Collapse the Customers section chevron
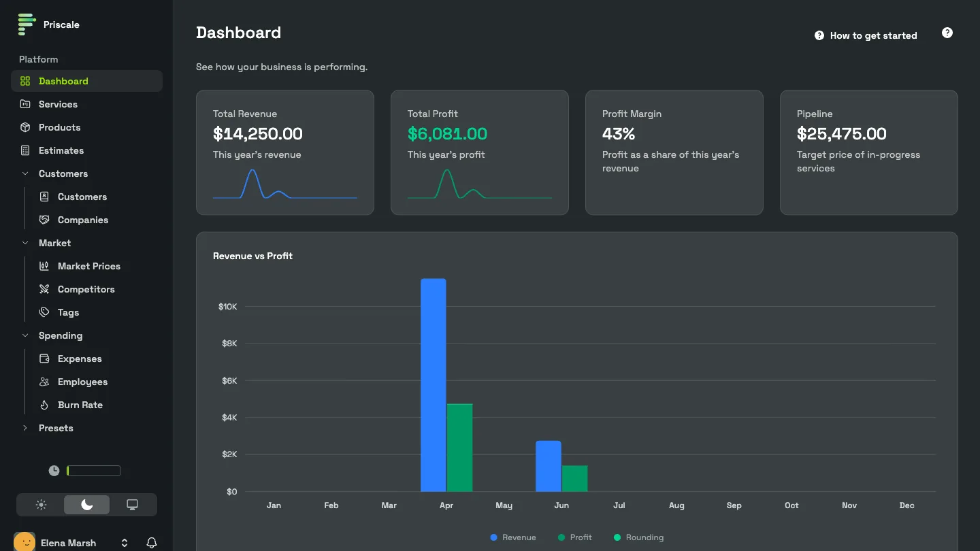 point(25,173)
